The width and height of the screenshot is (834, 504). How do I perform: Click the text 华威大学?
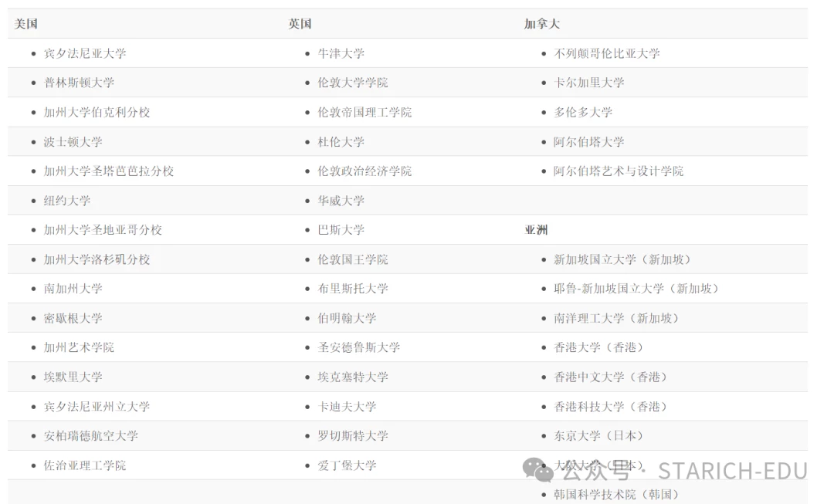point(341,201)
